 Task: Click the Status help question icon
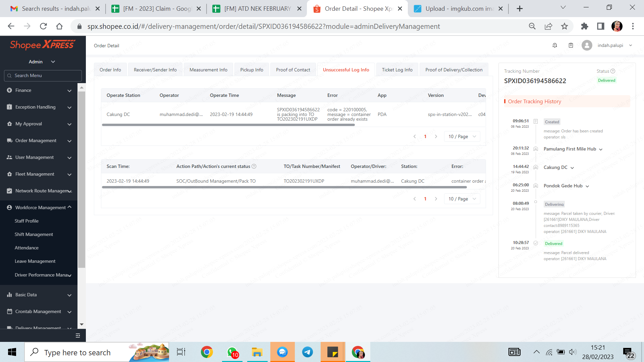coord(613,71)
